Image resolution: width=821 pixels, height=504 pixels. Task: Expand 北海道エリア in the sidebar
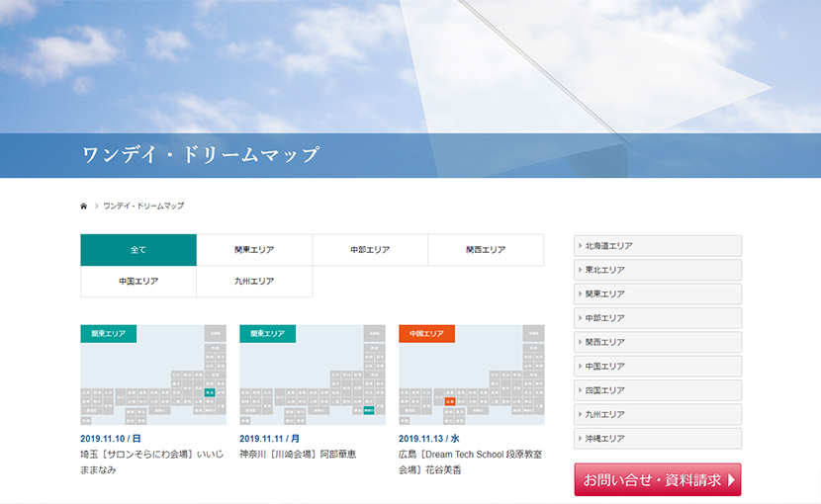click(x=658, y=245)
